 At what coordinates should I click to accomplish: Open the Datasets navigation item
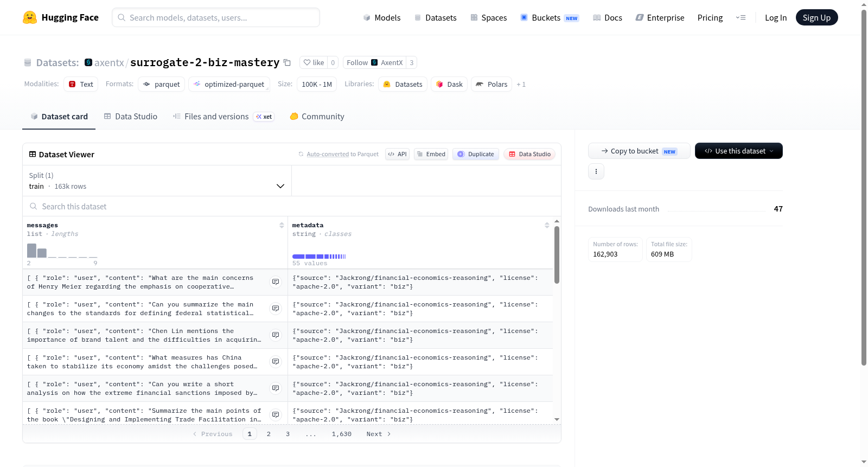point(436,18)
